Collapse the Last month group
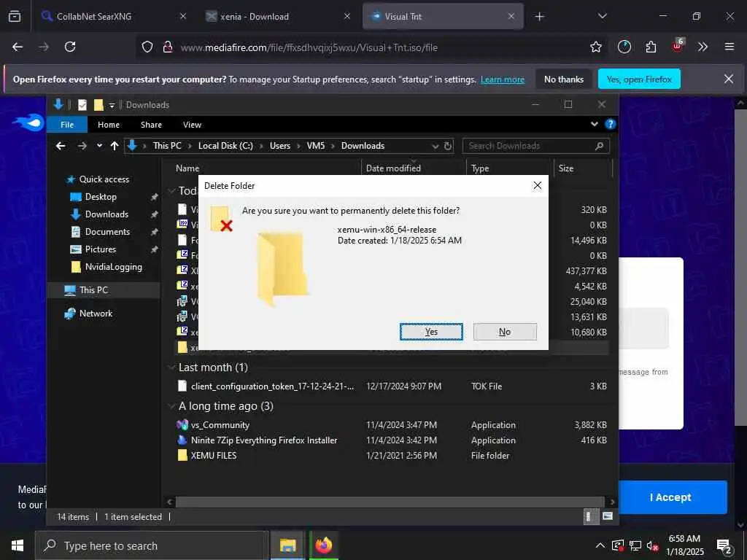This screenshot has height=560, width=747. coord(171,367)
